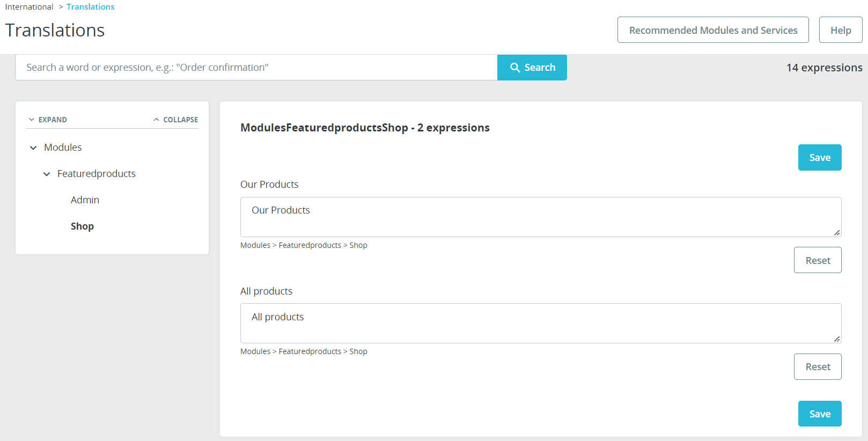Viewport: 868px width, 441px height.
Task: Click the COLLAPSE all control
Action: pos(175,120)
